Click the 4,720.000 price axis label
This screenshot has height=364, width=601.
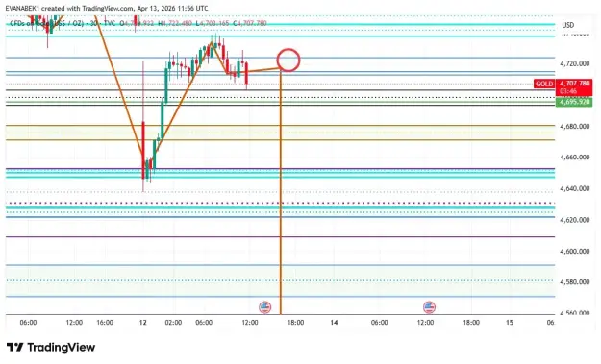574,63
